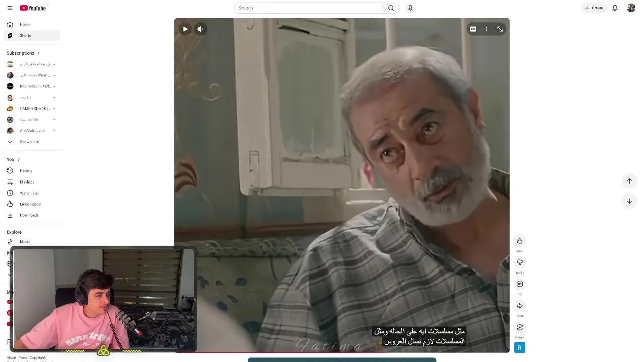Remix this Short

[x=520, y=327]
